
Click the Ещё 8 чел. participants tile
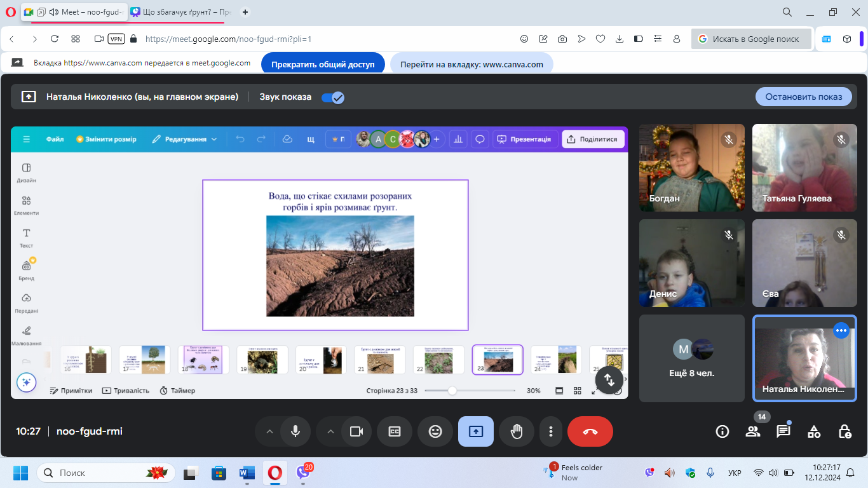click(x=692, y=358)
